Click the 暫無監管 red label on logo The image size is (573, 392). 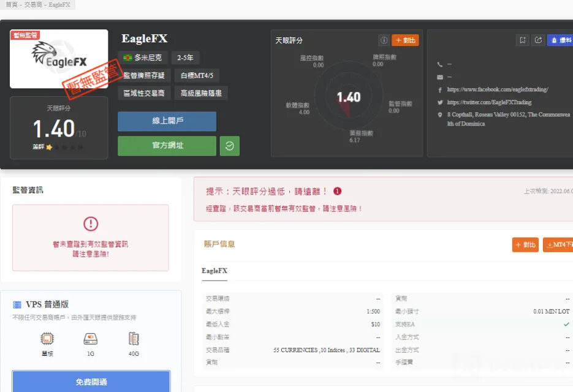pyautogui.click(x=25, y=35)
